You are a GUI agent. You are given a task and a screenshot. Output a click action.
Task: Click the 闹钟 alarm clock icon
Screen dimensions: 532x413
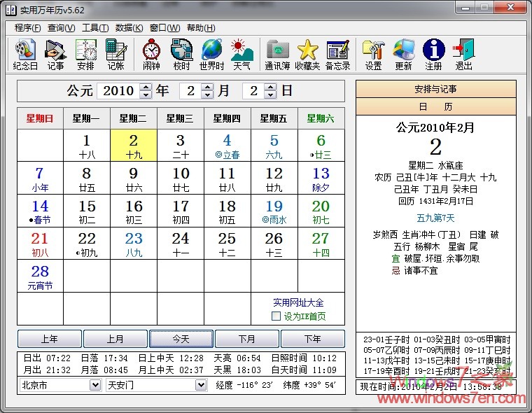(x=151, y=54)
